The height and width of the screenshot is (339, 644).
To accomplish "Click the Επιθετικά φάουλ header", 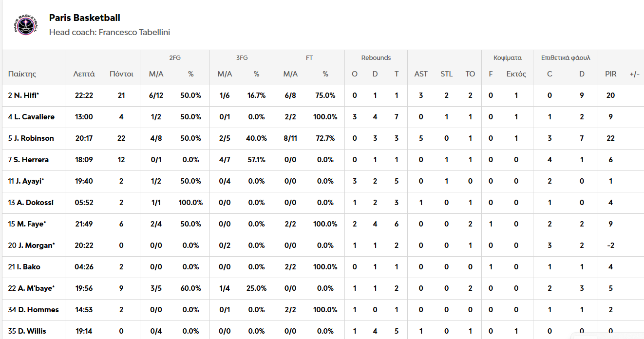I will [x=566, y=58].
